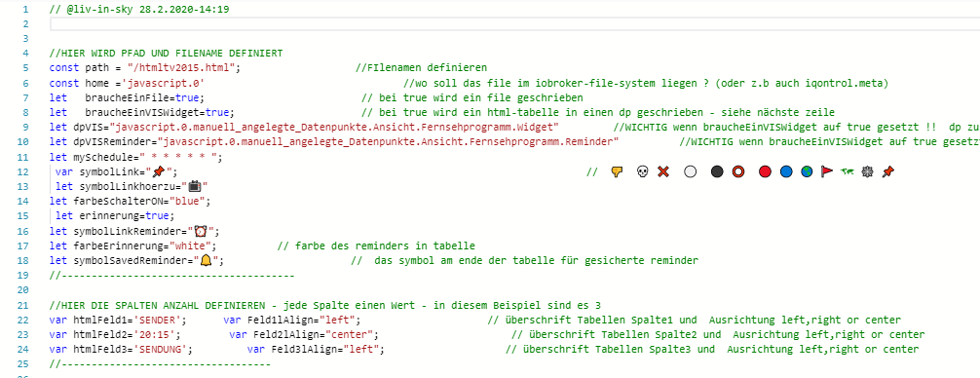Click the dpVIS string ending in Fernsehprogramm.Widget
Image resolution: width=980 pixels, height=378 pixels.
click(x=334, y=127)
